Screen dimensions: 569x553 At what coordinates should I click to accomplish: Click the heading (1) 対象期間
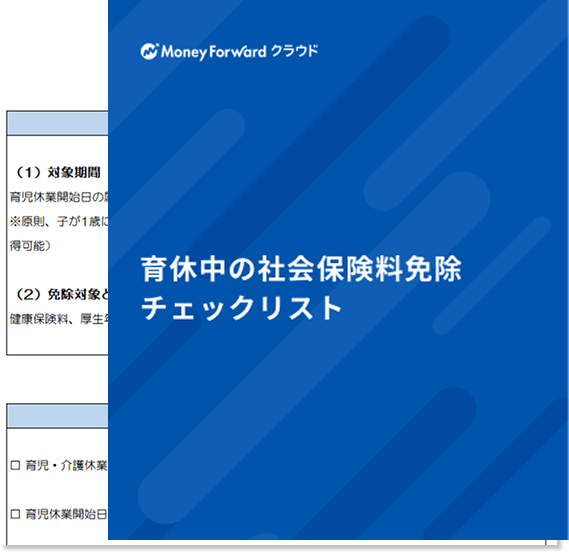click(x=57, y=172)
